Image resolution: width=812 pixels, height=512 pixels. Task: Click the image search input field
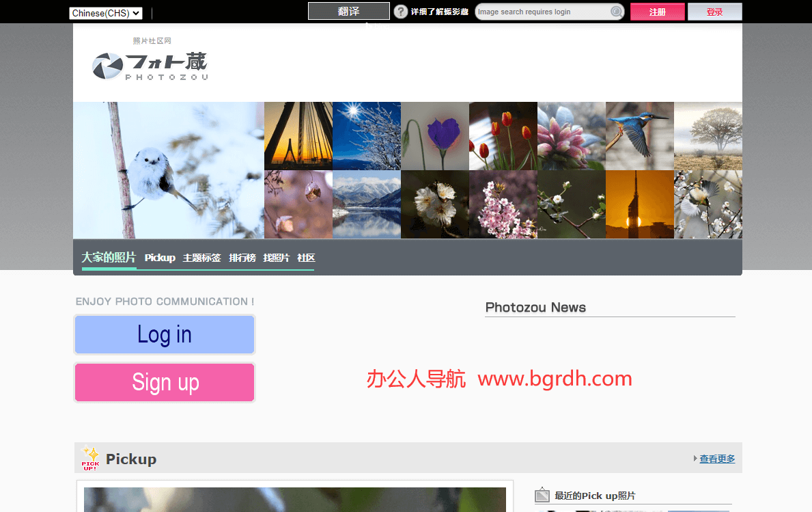click(x=540, y=11)
